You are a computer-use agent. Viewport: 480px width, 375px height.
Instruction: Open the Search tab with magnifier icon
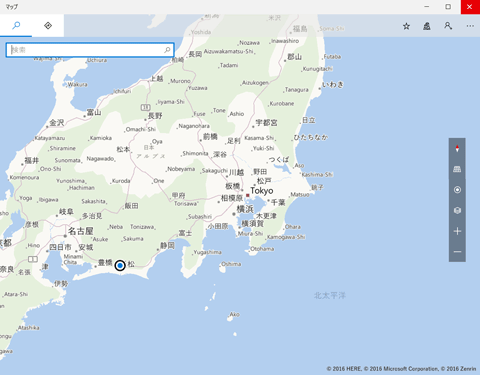pos(16,25)
